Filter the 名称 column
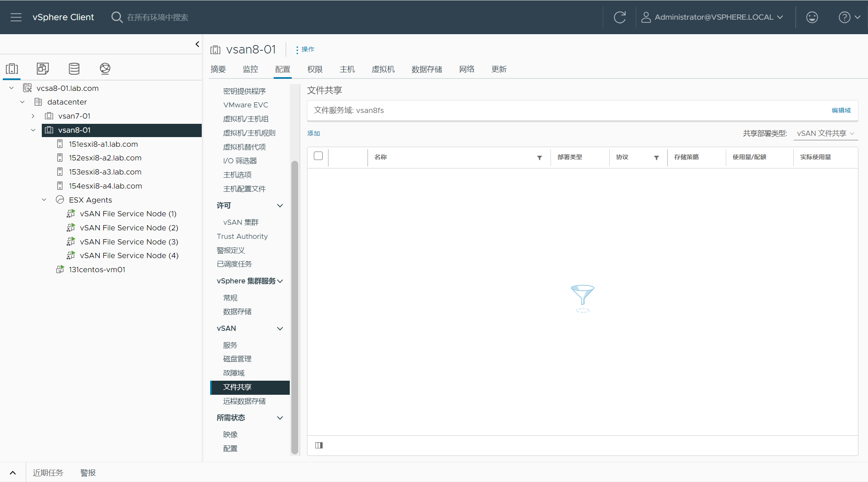This screenshot has width=868, height=482. point(540,158)
